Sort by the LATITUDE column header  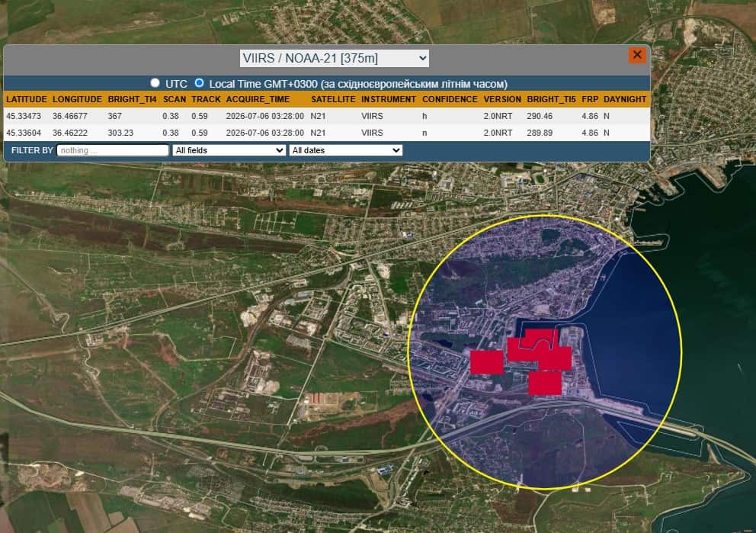click(x=27, y=99)
